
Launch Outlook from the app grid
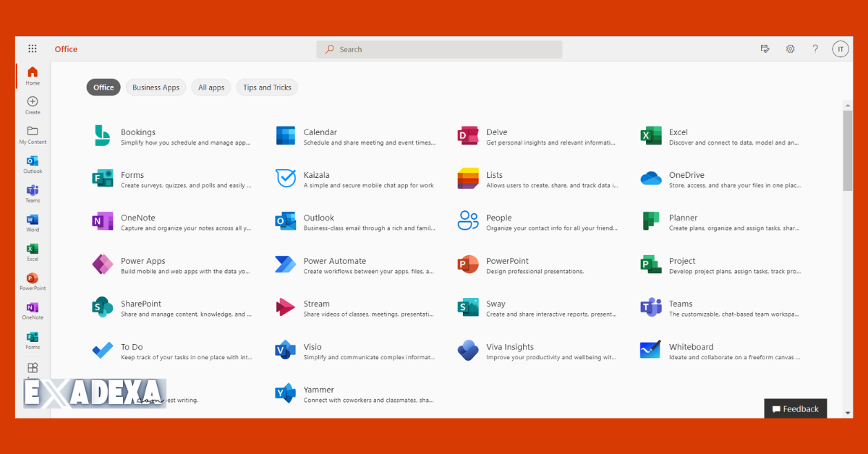tap(284, 222)
